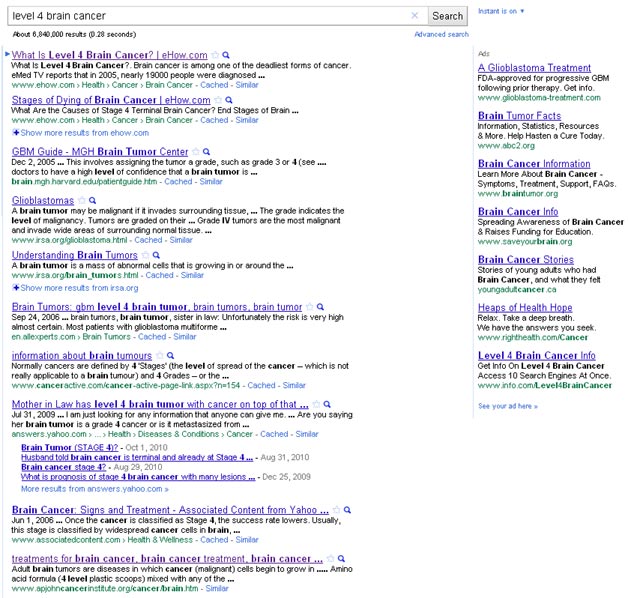Star the 'GBM Guide - MGH Brain Tumor Center' result
This screenshot has height=598, width=628.
195,152
